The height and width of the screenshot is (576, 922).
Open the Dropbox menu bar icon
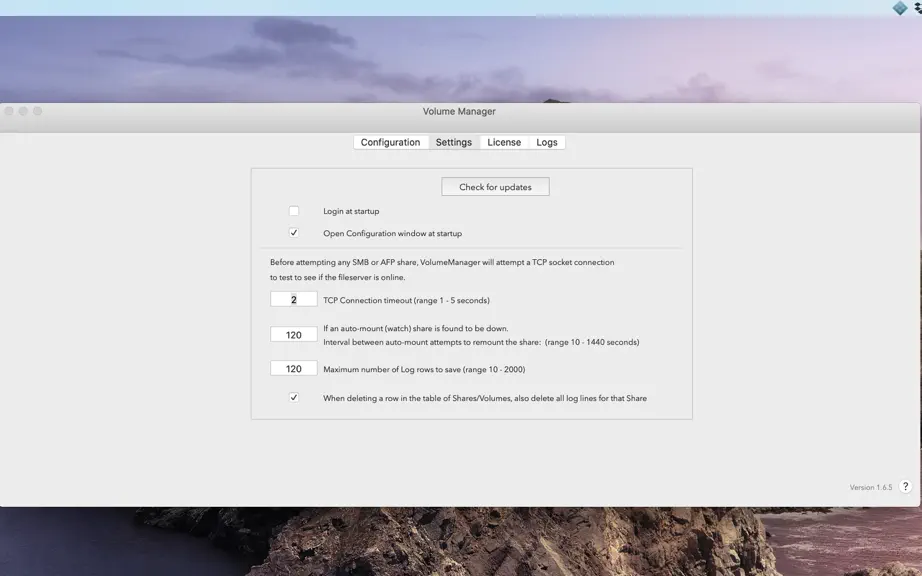point(918,8)
